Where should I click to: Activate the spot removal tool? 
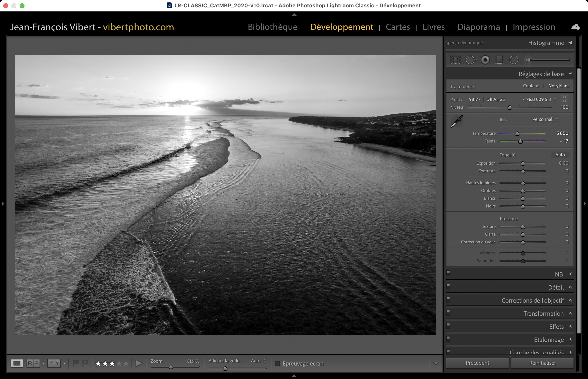pyautogui.click(x=470, y=60)
